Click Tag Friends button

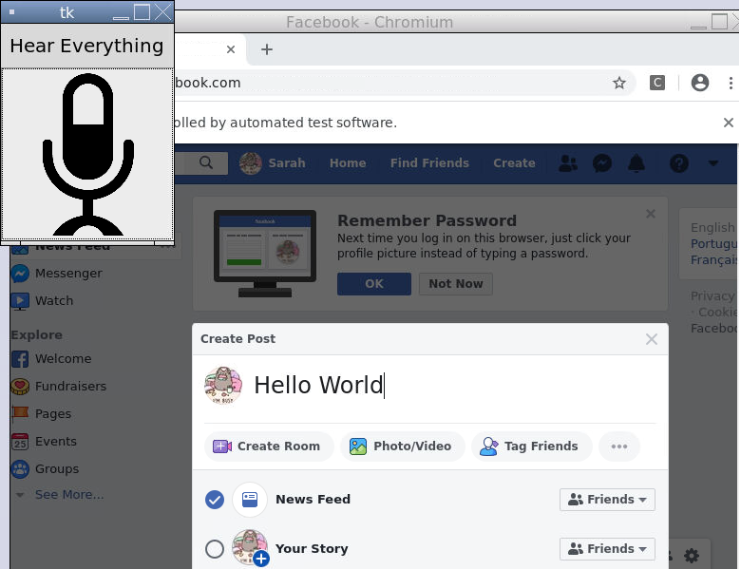[532, 446]
